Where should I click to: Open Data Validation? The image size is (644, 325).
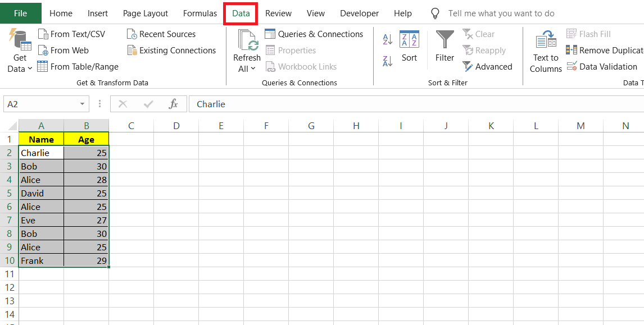pyautogui.click(x=602, y=66)
